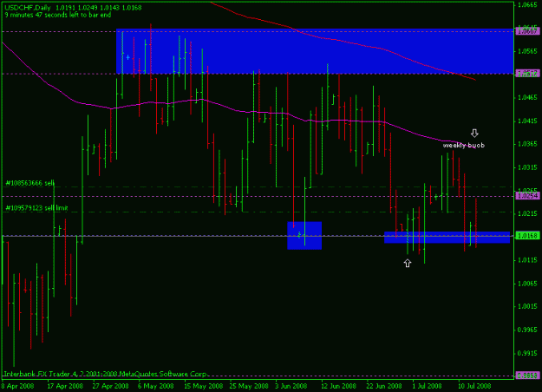
Task: Click the 1.0465 price axis label
Action: point(527,97)
